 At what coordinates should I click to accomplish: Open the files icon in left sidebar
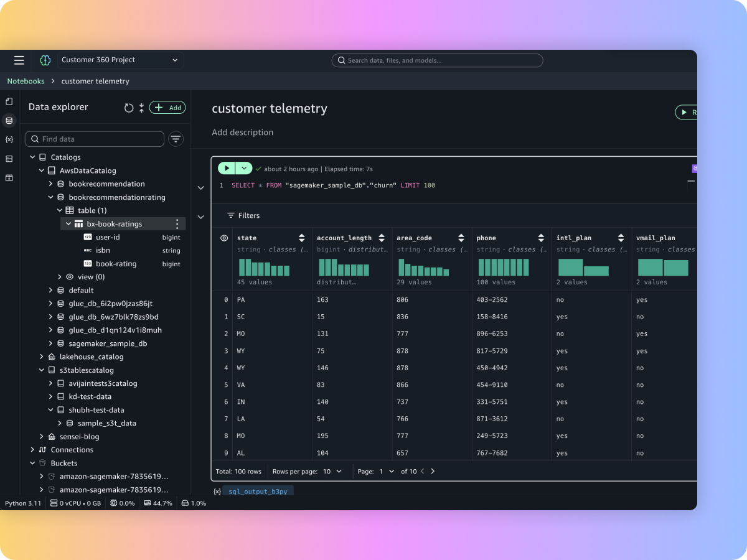click(9, 101)
